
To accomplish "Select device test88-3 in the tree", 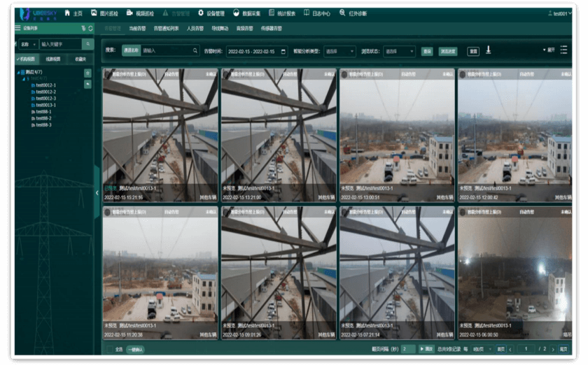I will 41,125.
